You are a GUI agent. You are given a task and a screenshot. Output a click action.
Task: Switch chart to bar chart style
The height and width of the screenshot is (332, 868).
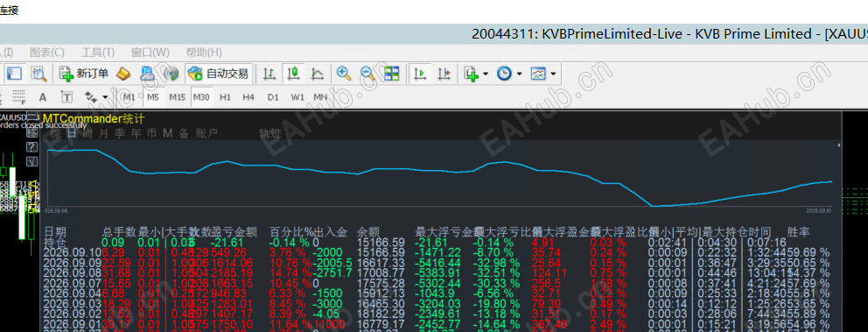pyautogui.click(x=269, y=74)
